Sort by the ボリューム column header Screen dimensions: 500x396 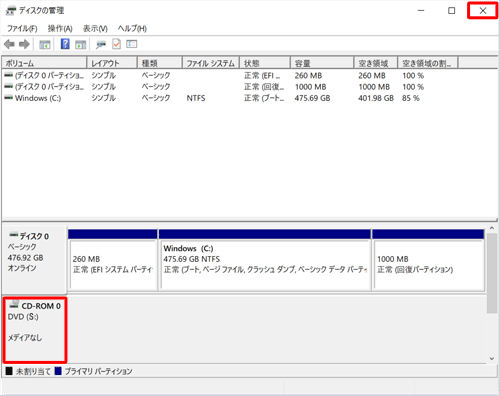[x=44, y=63]
